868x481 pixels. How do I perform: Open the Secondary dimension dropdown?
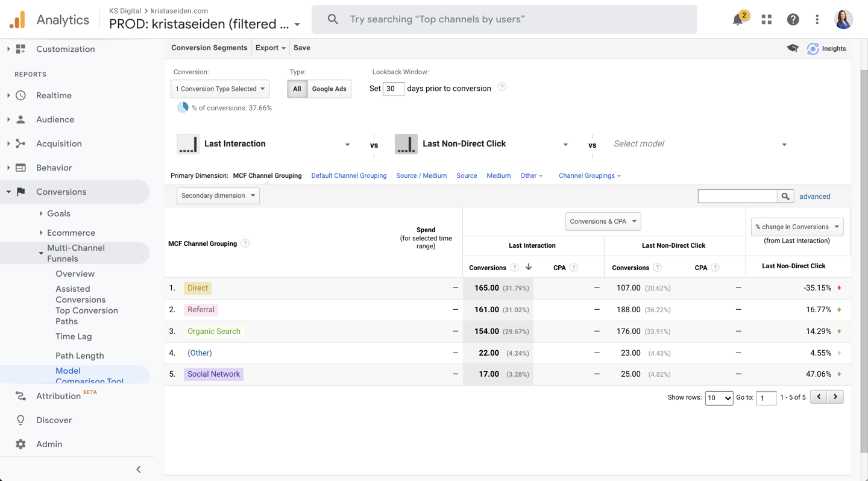(x=218, y=196)
